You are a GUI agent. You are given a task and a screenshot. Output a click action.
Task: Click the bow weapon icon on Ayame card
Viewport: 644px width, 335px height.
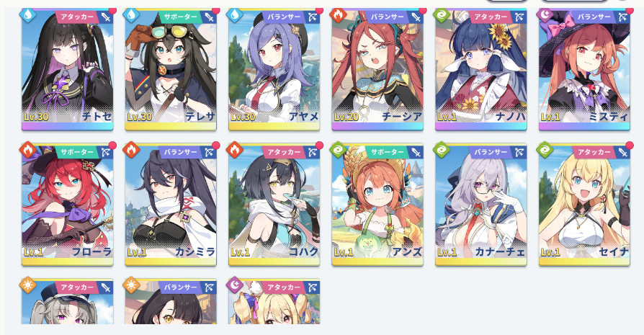point(313,17)
